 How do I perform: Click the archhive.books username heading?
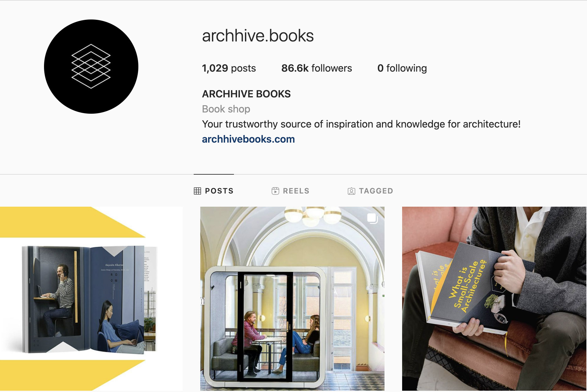pyautogui.click(x=258, y=36)
